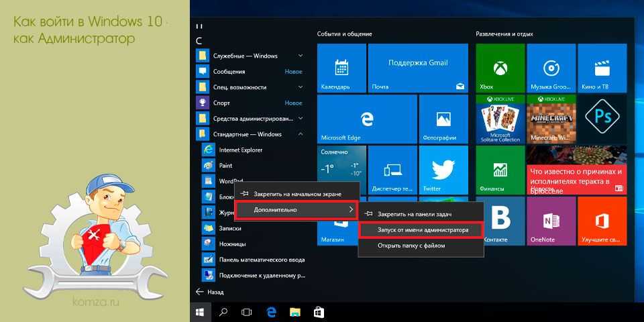Click the Спорт trophy icon
Image resolution: width=644 pixels, height=322 pixels.
pyautogui.click(x=203, y=103)
